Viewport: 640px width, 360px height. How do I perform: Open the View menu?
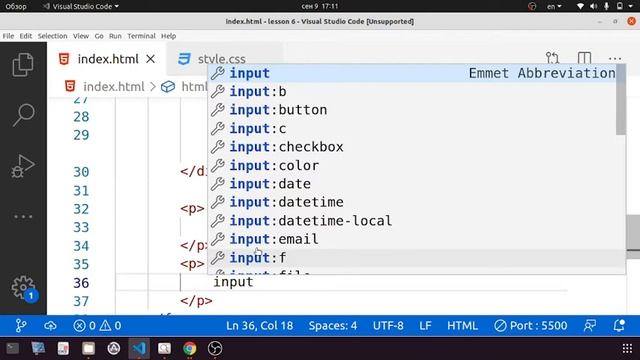81,36
